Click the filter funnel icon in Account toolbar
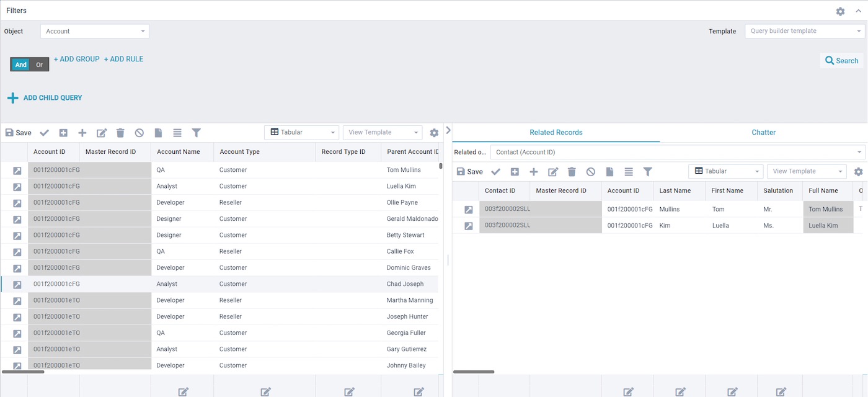The image size is (868, 397). (197, 133)
